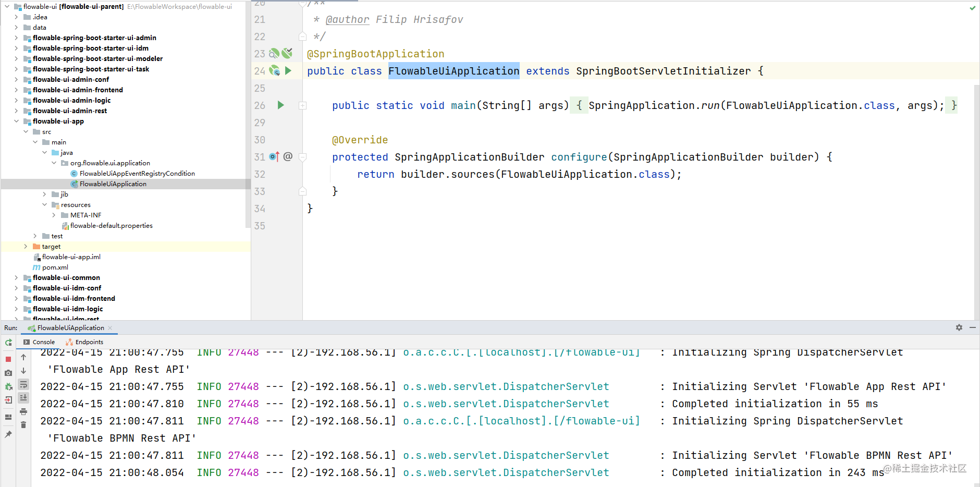980x487 pixels.
Task: Click highlighted FlowableUiApplication class name
Action: pyautogui.click(x=454, y=71)
